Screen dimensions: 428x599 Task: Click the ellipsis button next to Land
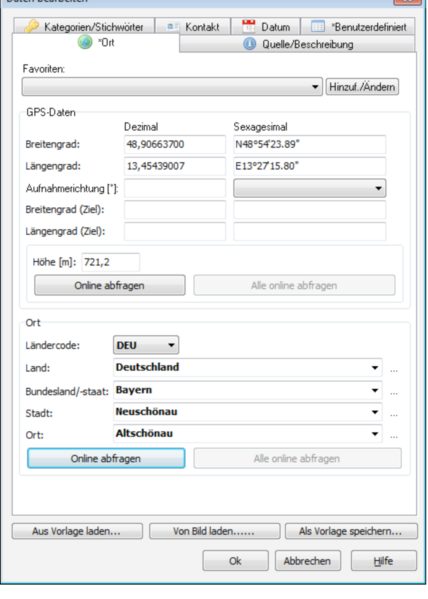pos(394,371)
